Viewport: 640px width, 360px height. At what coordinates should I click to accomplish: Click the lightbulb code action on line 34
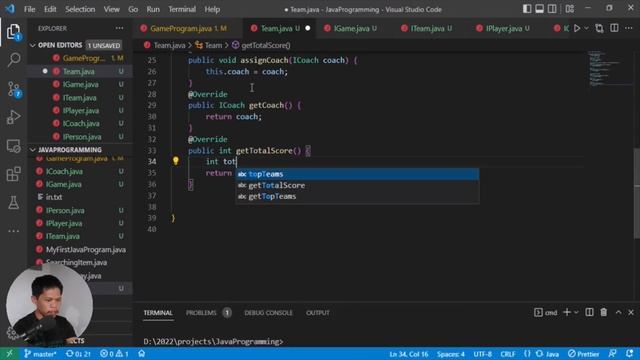tap(176, 161)
